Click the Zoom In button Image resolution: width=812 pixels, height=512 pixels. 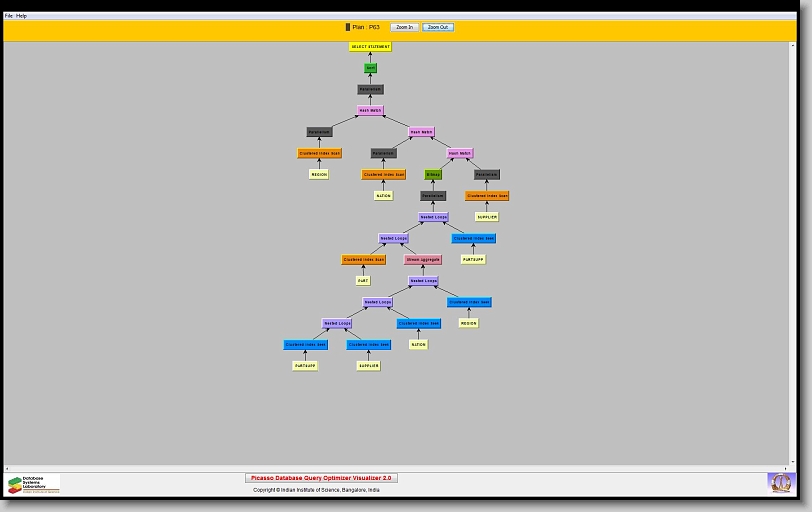coord(404,27)
